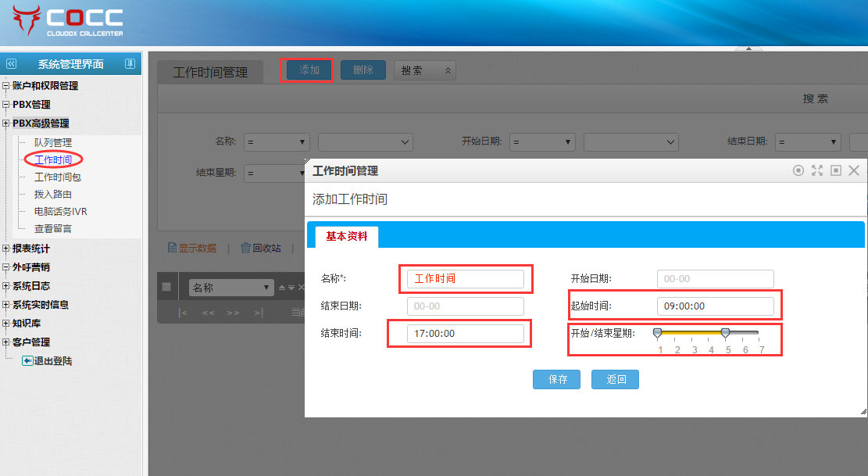Viewport: 868px width, 476px height.
Task: Collapse the PBX高级管理 tree node
Action: [x=6, y=123]
